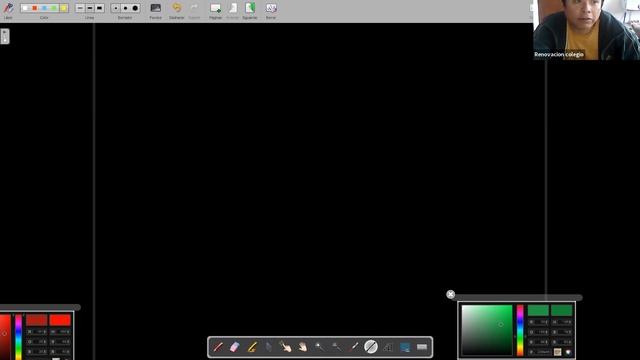Click the rainbow hue slider in green picker
Image resolution: width=640 pixels, height=360 pixels.
point(520,330)
